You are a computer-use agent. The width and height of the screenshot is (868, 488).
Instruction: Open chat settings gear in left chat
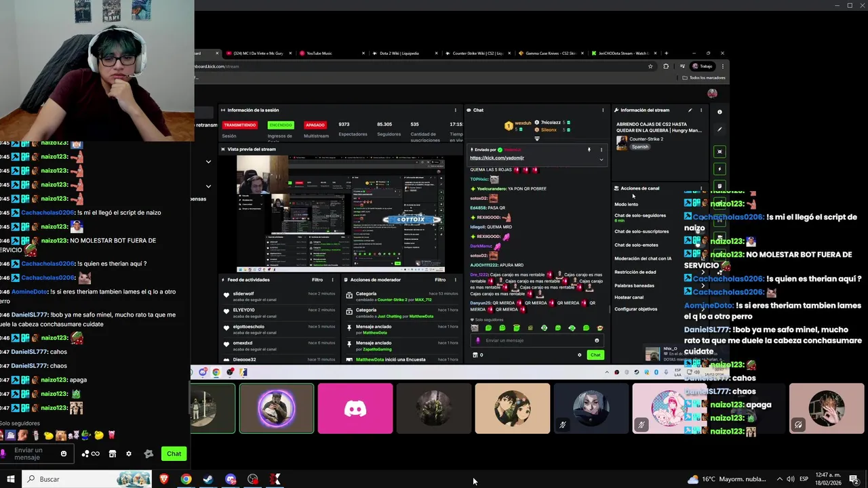coord(129,453)
